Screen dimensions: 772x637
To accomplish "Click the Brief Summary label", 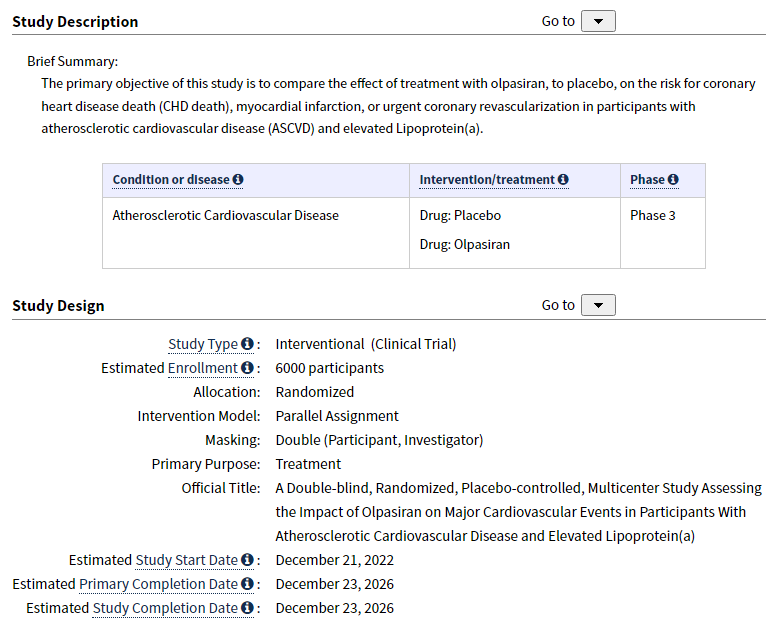I will 73,62.
